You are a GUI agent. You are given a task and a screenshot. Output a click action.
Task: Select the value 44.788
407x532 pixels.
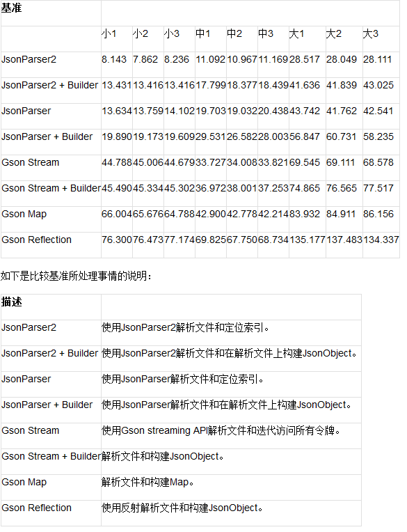pyautogui.click(x=117, y=162)
